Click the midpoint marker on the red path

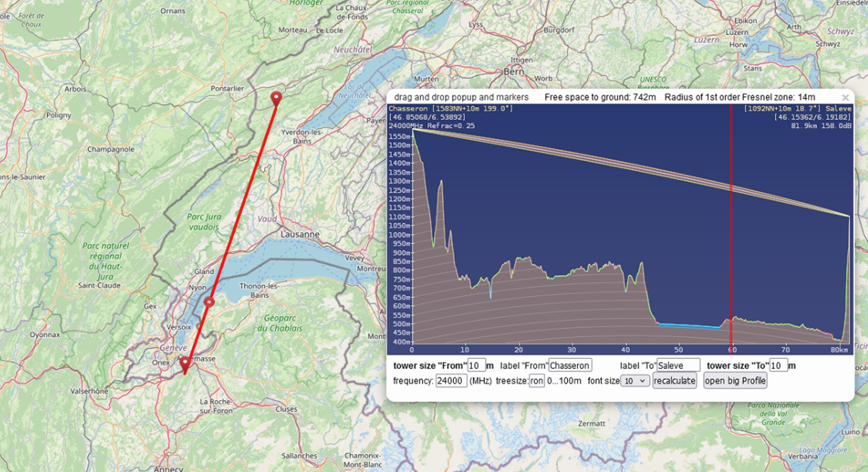coord(209,302)
